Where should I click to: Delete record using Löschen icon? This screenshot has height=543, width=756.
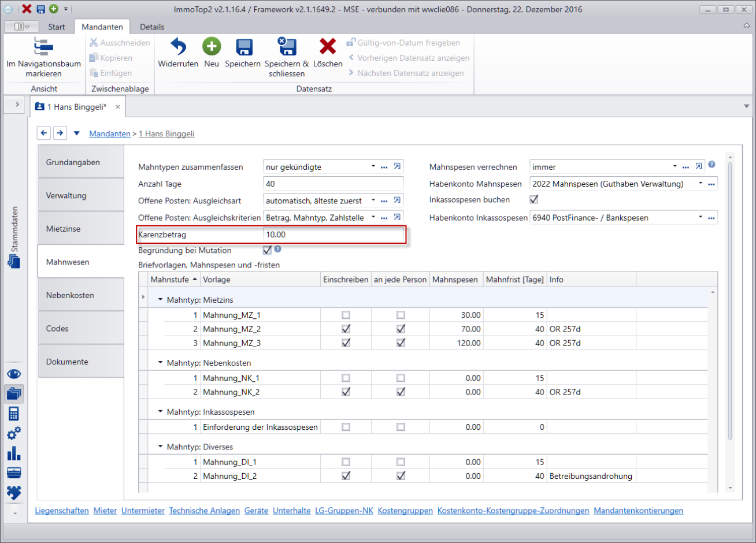pyautogui.click(x=328, y=47)
